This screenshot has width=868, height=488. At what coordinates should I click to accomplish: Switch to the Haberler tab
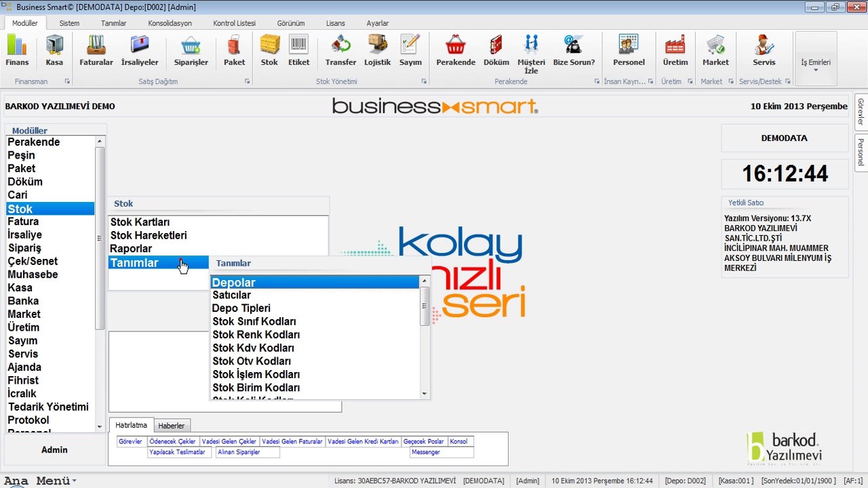point(172,426)
